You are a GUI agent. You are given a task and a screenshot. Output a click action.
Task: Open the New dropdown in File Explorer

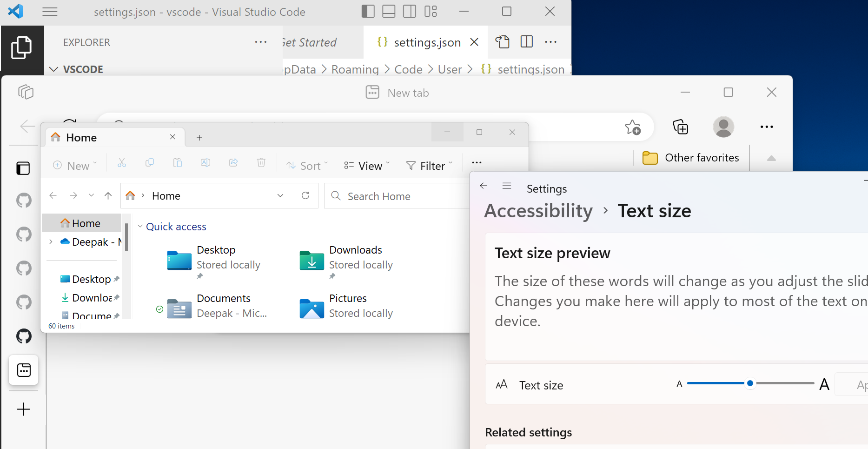74,166
